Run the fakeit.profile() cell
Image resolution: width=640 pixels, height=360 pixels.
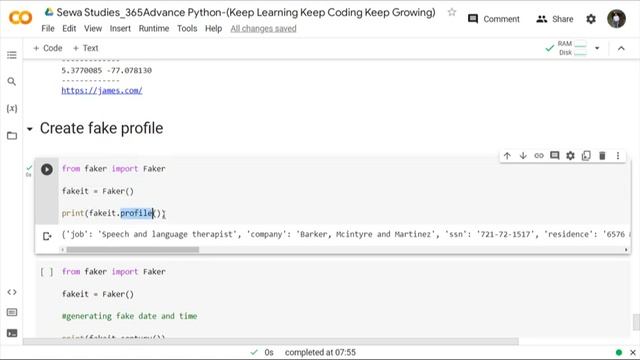coord(47,169)
